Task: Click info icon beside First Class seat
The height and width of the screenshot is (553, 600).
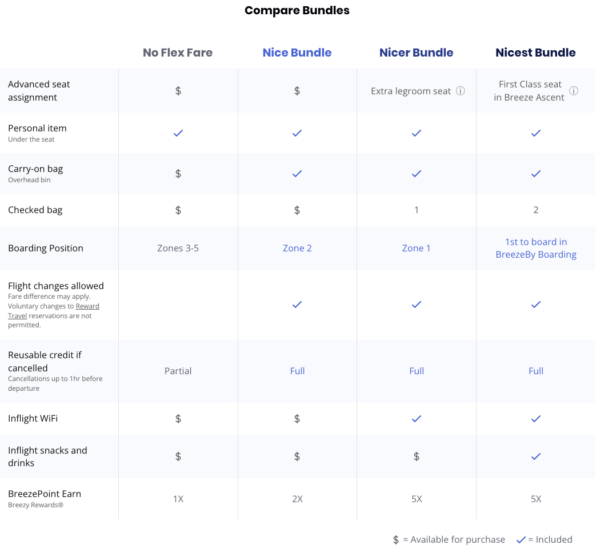Action: [574, 91]
